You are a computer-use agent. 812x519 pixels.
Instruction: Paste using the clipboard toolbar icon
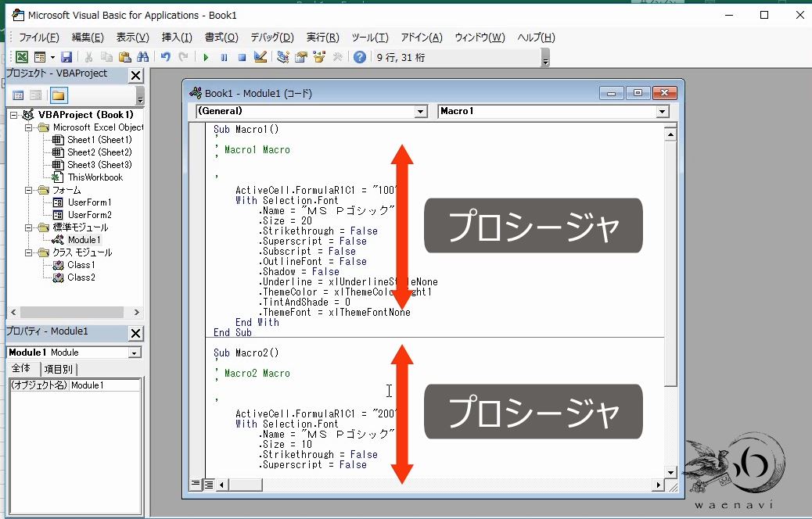click(125, 57)
